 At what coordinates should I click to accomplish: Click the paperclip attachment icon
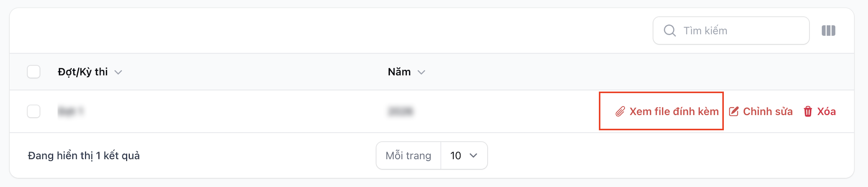620,112
